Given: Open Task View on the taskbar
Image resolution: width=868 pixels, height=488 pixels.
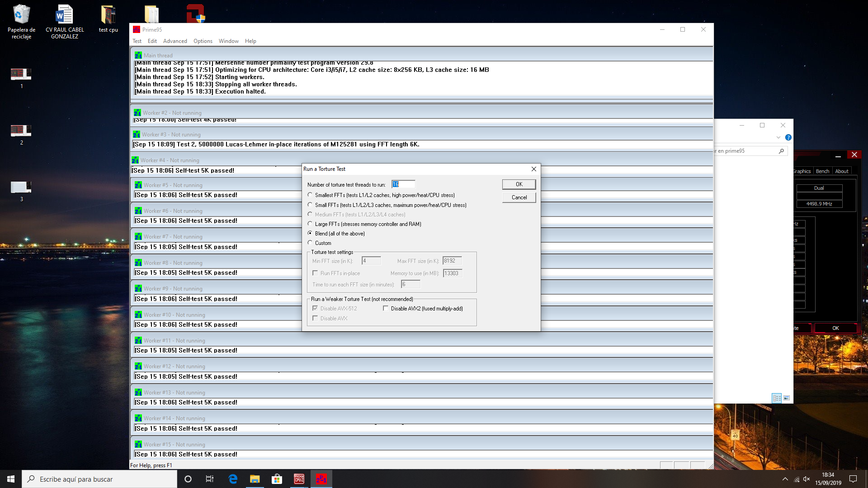Looking at the screenshot, I should pos(210,479).
